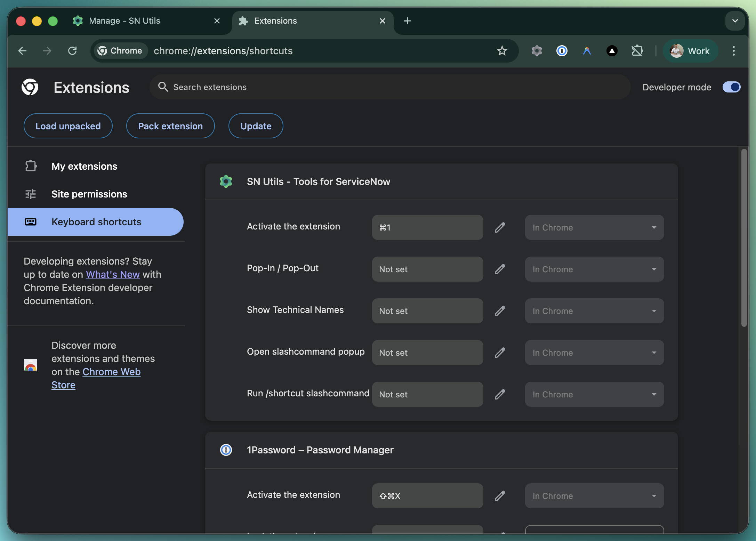Open the In Chrome dropdown for Activate the extension
The width and height of the screenshot is (756, 541).
[594, 227]
